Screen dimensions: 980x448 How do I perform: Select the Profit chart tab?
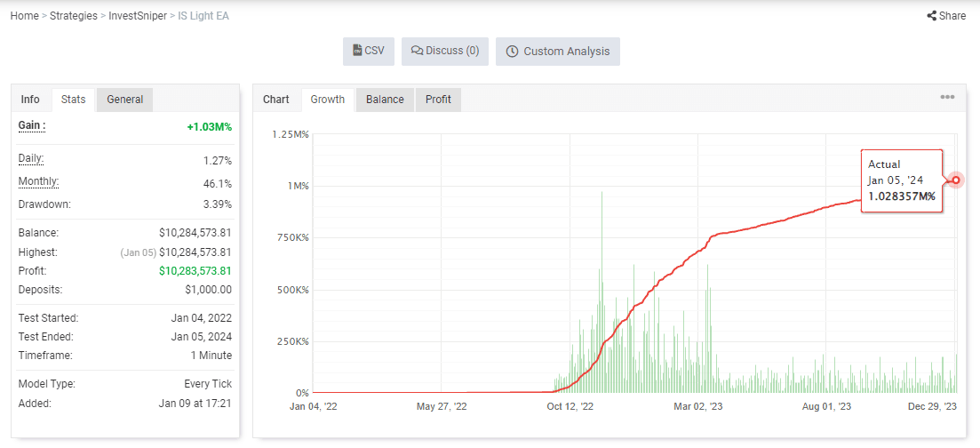coord(438,100)
